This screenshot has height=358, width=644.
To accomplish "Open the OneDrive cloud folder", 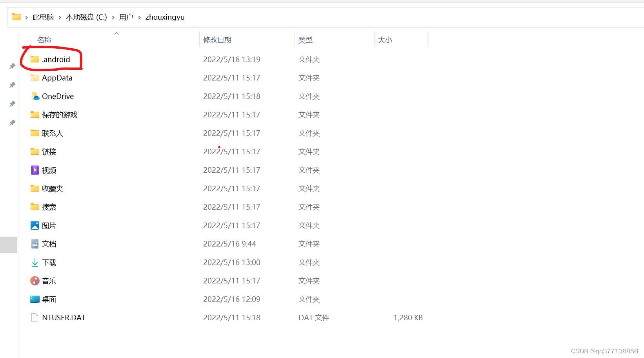I will pos(35,96).
